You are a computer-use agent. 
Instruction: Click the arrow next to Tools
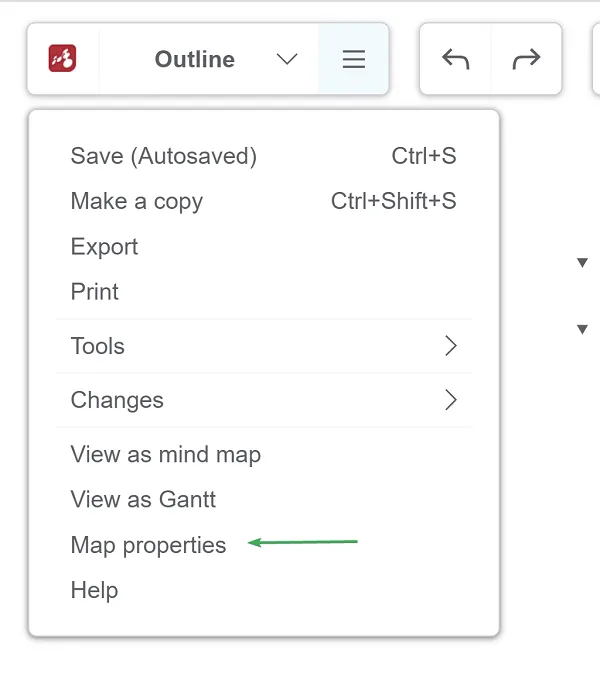click(450, 346)
